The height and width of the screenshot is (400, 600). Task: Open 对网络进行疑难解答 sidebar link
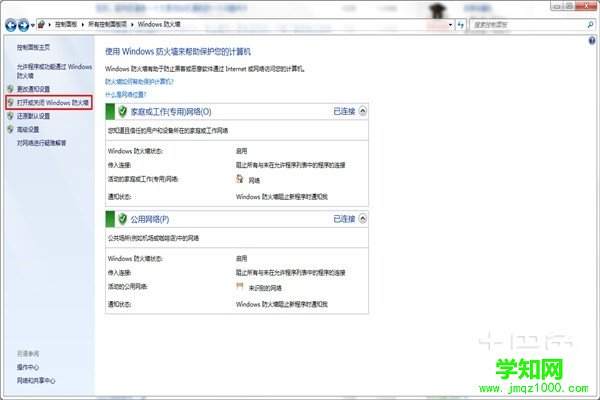(41, 143)
